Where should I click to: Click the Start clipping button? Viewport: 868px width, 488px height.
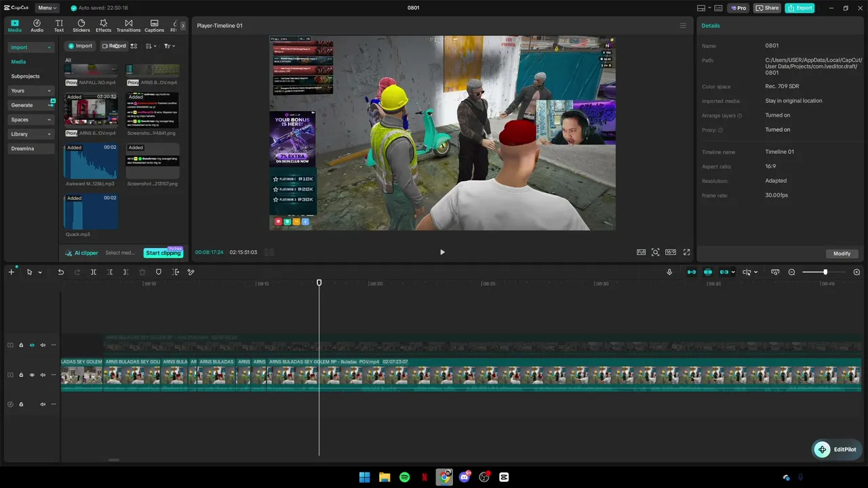[163, 253]
